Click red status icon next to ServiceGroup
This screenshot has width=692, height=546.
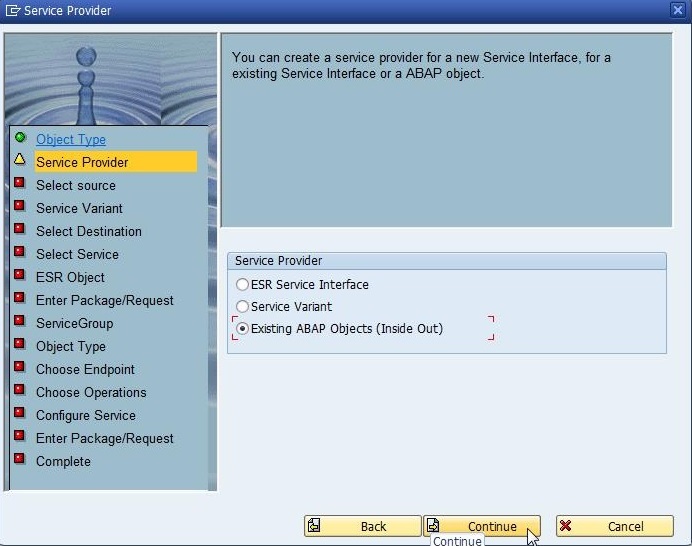click(x=20, y=322)
